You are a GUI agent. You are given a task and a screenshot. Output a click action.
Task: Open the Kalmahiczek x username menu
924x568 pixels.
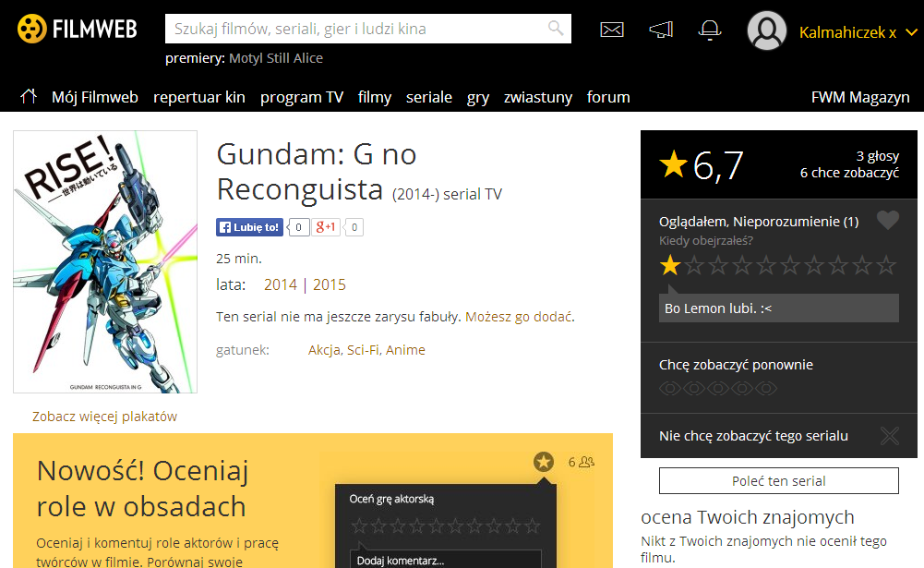click(x=847, y=32)
